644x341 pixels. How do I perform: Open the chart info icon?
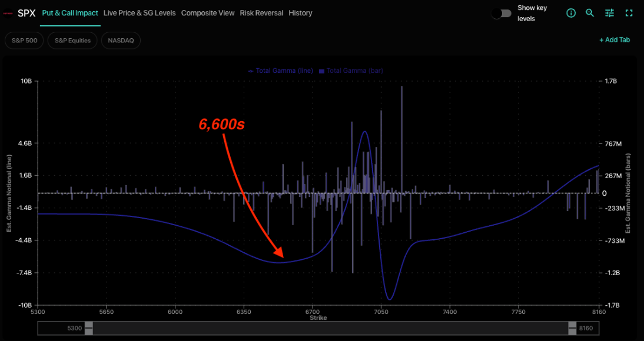tap(570, 13)
